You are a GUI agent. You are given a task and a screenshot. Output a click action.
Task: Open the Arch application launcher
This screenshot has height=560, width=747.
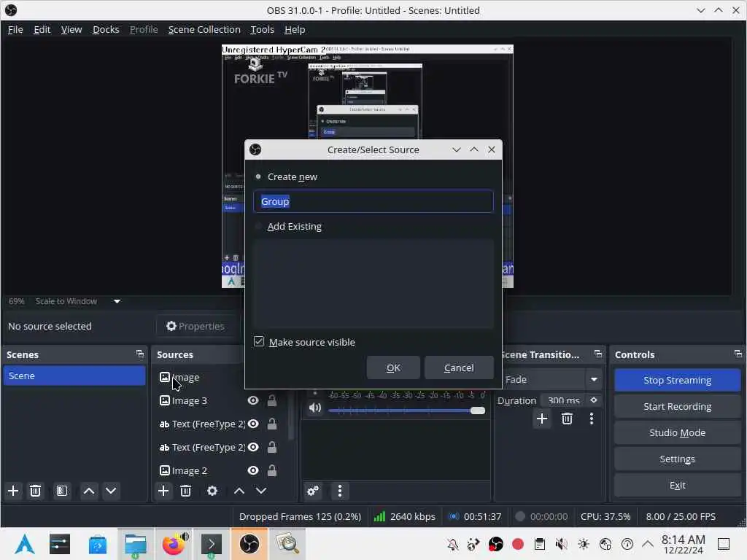coord(25,544)
